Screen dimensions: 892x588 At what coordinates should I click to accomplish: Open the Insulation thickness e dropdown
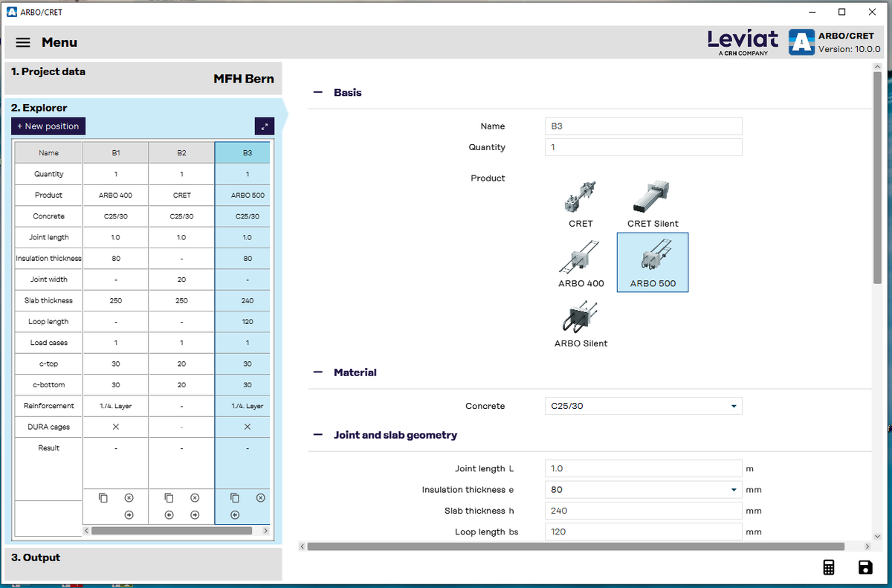tap(643, 490)
